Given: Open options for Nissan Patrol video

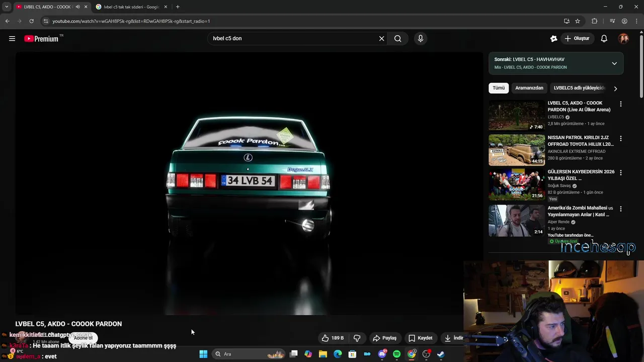Looking at the screenshot, I should point(620,138).
